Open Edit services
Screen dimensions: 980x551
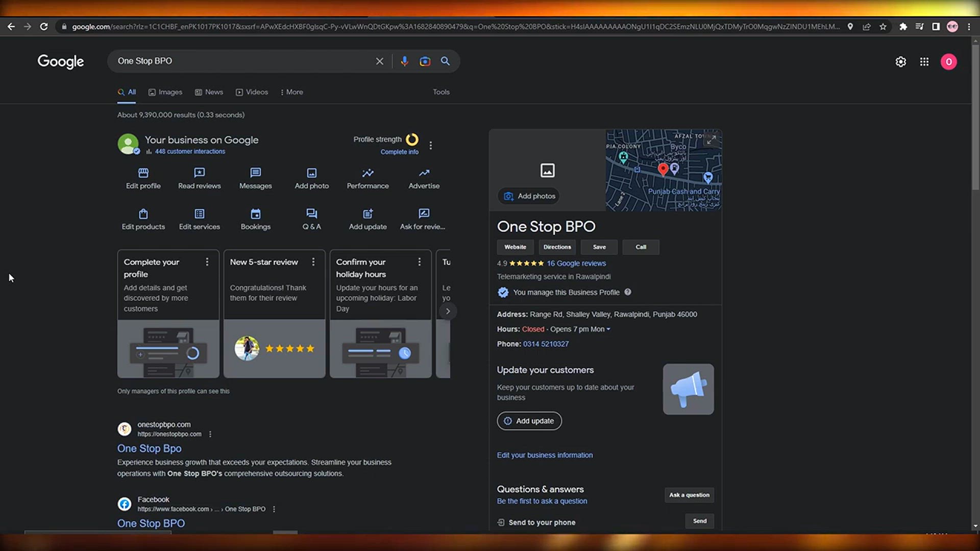[200, 219]
